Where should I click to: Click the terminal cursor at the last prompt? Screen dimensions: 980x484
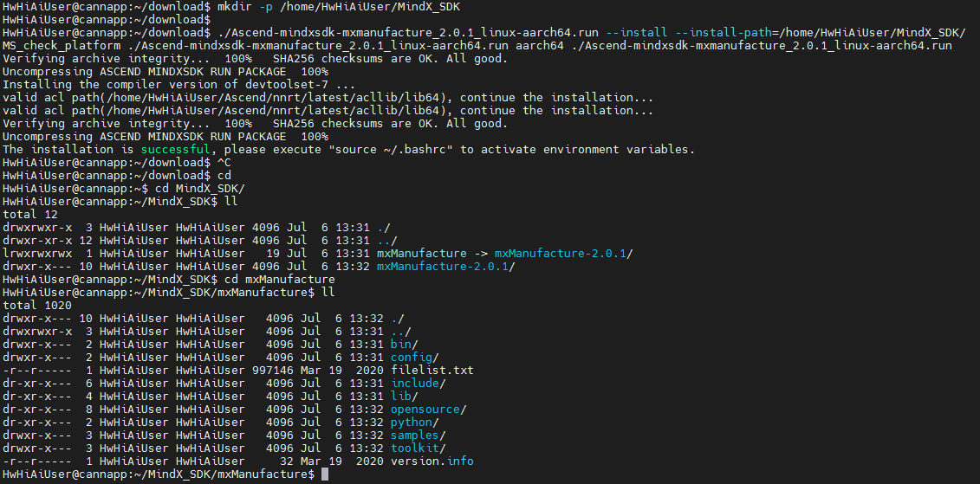(325, 474)
